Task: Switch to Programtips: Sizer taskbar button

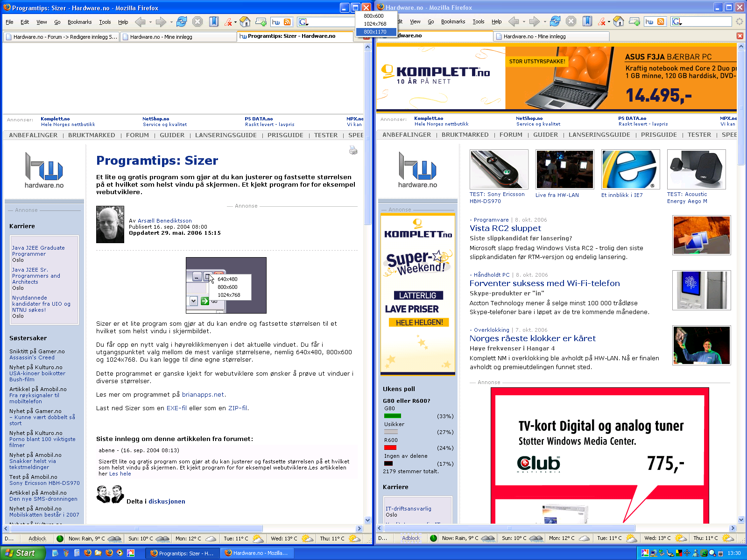Action: (x=182, y=553)
